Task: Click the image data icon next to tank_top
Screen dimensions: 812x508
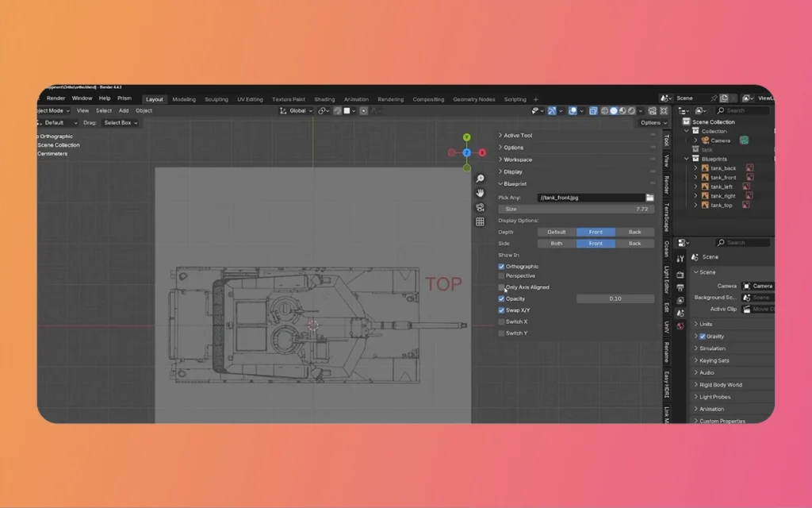Action: pyautogui.click(x=745, y=205)
